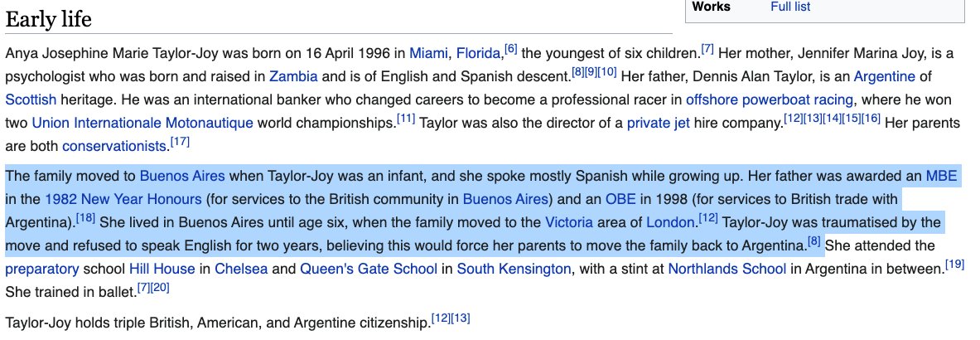Viewport: 980px width, 340px height.
Task: Visit the Scottish heritage link
Action: click(31, 100)
